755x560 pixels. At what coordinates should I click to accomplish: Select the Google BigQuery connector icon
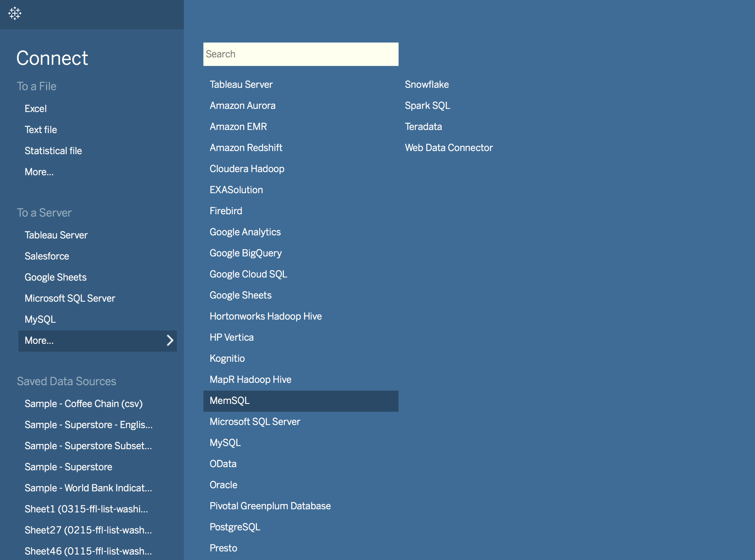point(246,253)
